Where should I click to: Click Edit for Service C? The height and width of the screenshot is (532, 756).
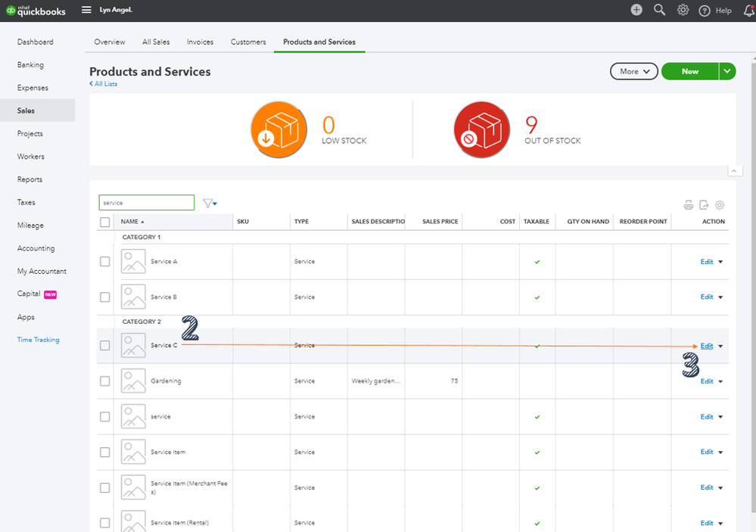point(707,346)
